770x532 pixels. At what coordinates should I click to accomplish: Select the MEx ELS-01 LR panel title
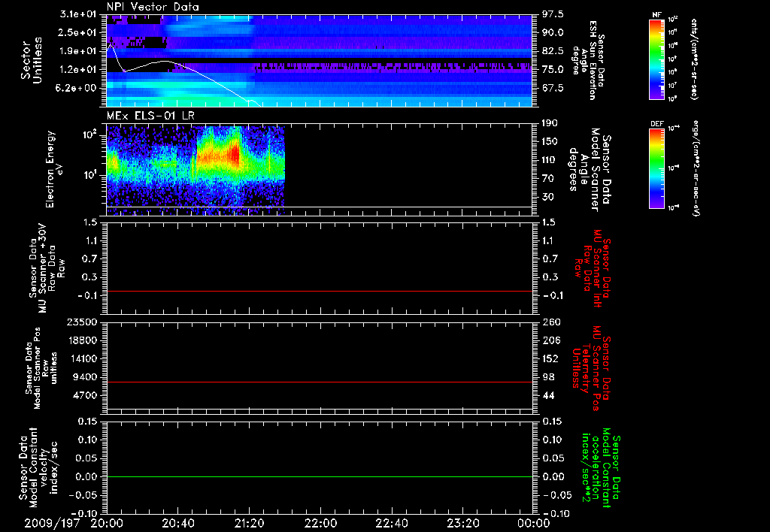pos(150,116)
